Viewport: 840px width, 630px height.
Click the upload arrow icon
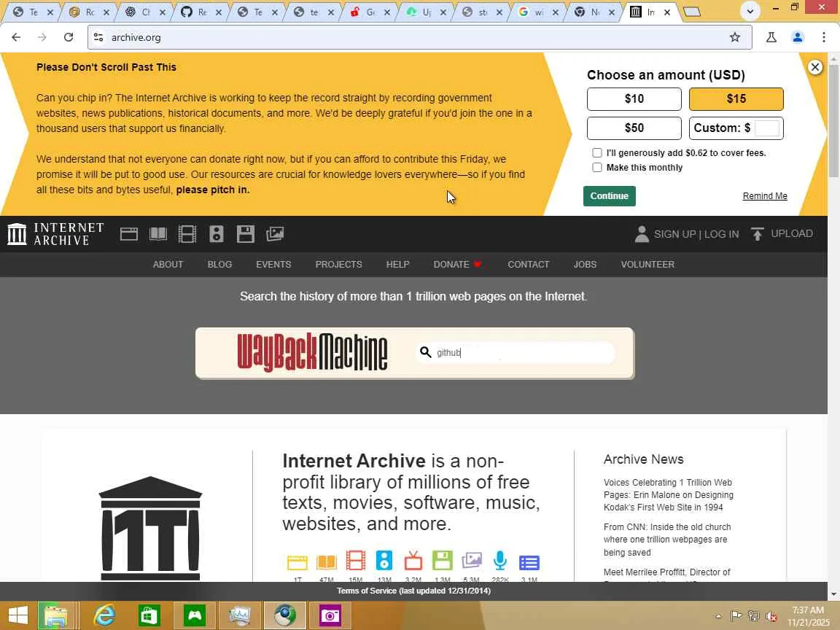coord(757,234)
